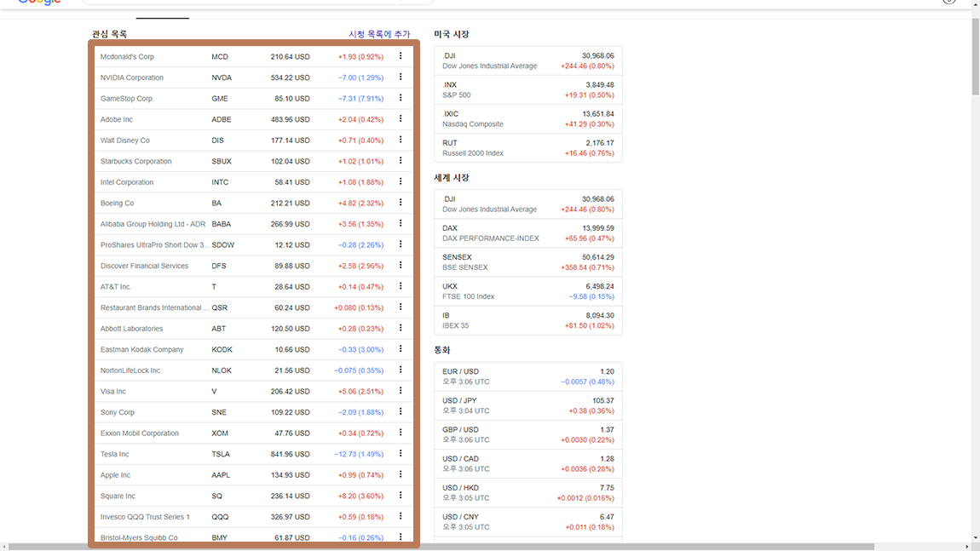Image resolution: width=980 pixels, height=551 pixels.
Task: Open three-dot menu for ProShares SDOW row
Action: [x=401, y=245]
